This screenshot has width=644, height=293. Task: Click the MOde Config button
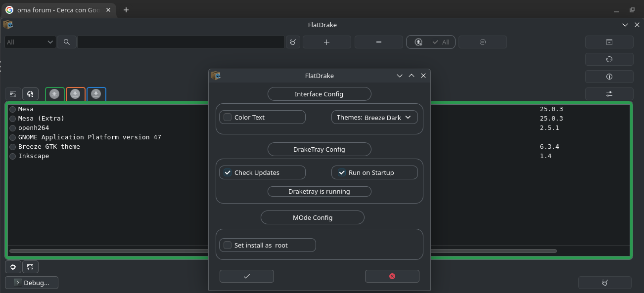[313, 217]
